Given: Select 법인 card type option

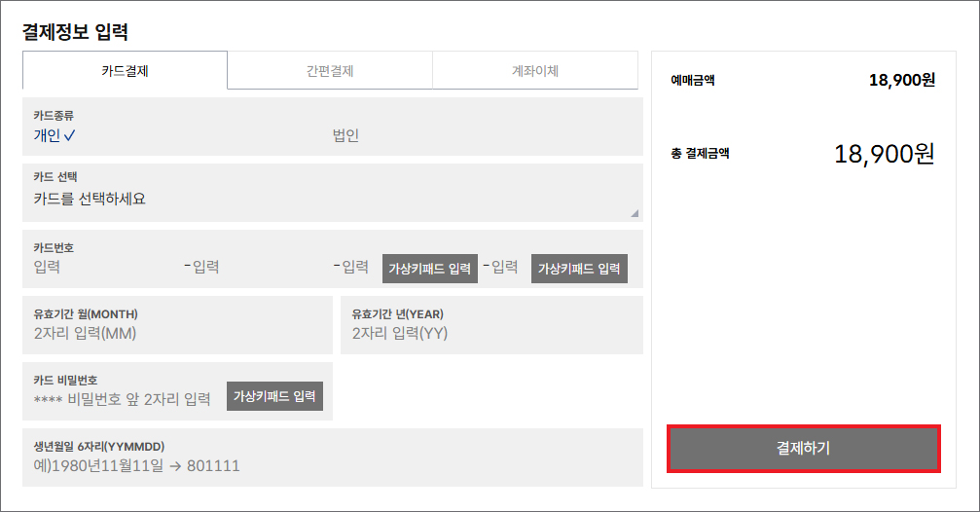Looking at the screenshot, I should pyautogui.click(x=345, y=135).
